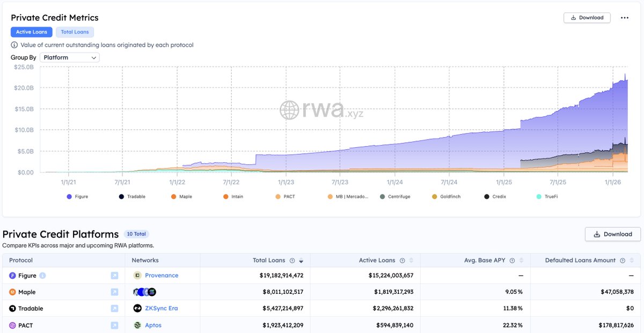Click Maple's stacked network icons

pyautogui.click(x=144, y=292)
